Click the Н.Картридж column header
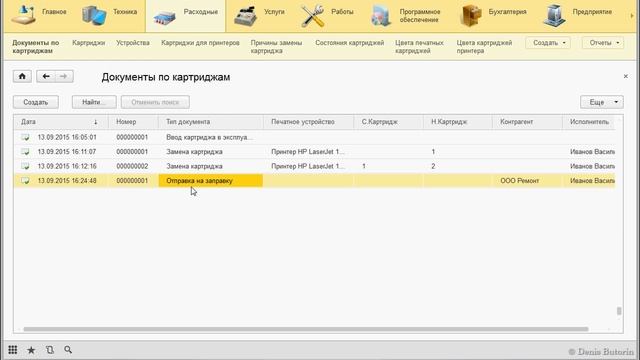 pyautogui.click(x=458, y=122)
